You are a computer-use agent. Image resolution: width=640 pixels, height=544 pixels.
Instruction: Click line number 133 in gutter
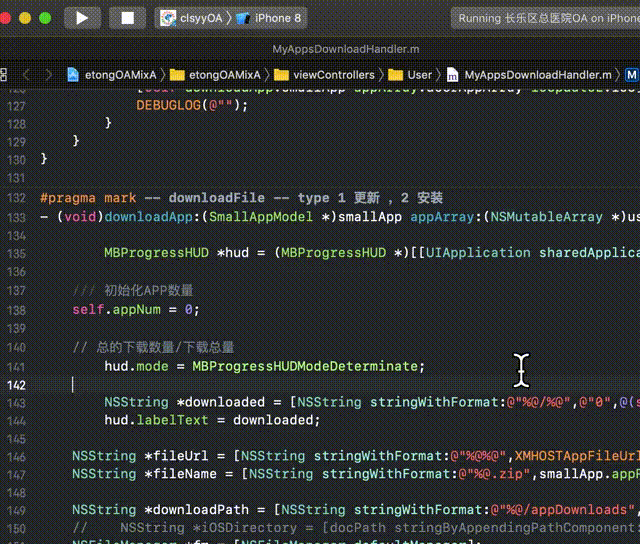16,217
